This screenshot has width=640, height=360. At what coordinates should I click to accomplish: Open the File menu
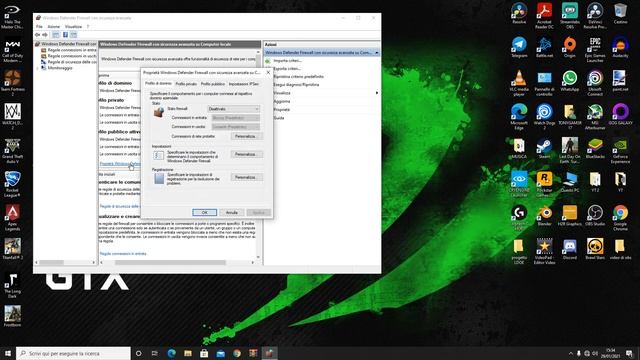[x=39, y=27]
